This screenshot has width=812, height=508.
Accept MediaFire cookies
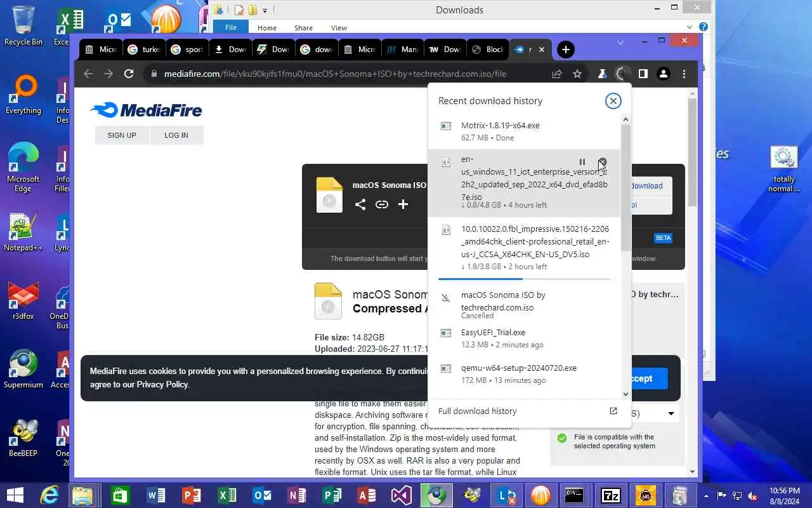641,378
